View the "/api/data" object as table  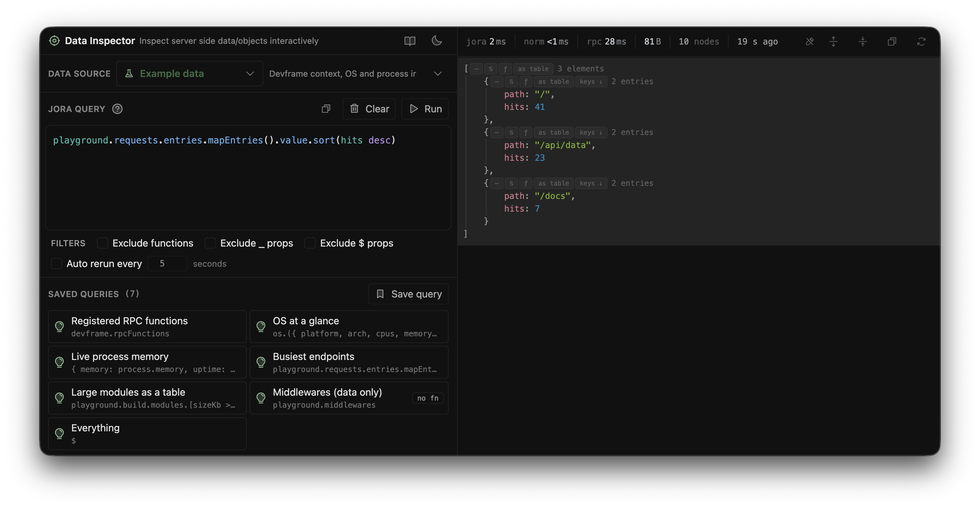(554, 133)
